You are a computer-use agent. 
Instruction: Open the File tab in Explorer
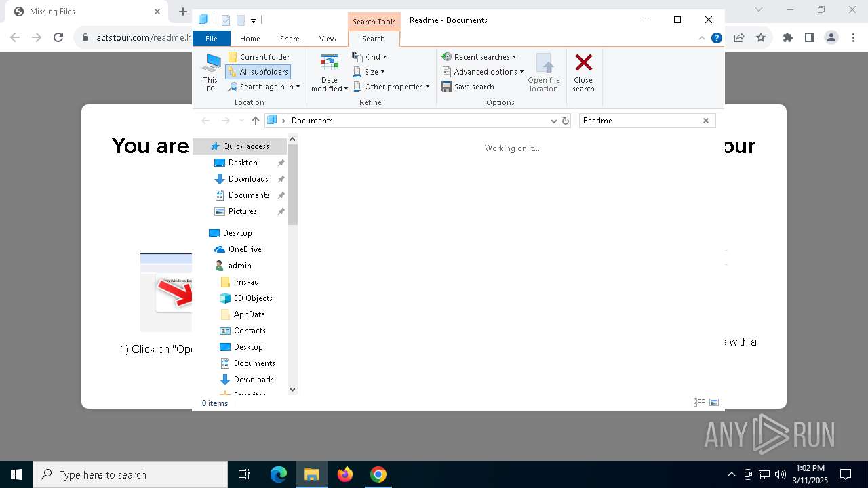coord(212,39)
